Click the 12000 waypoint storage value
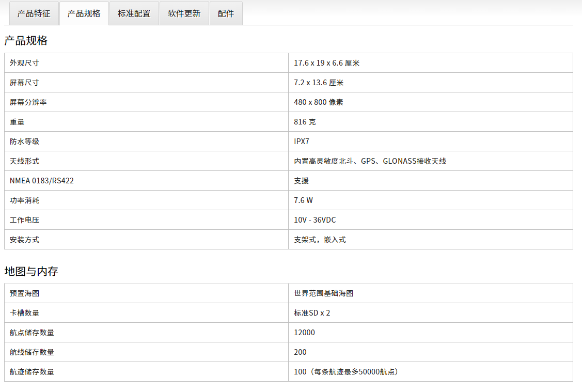582x392 pixels. tap(304, 333)
